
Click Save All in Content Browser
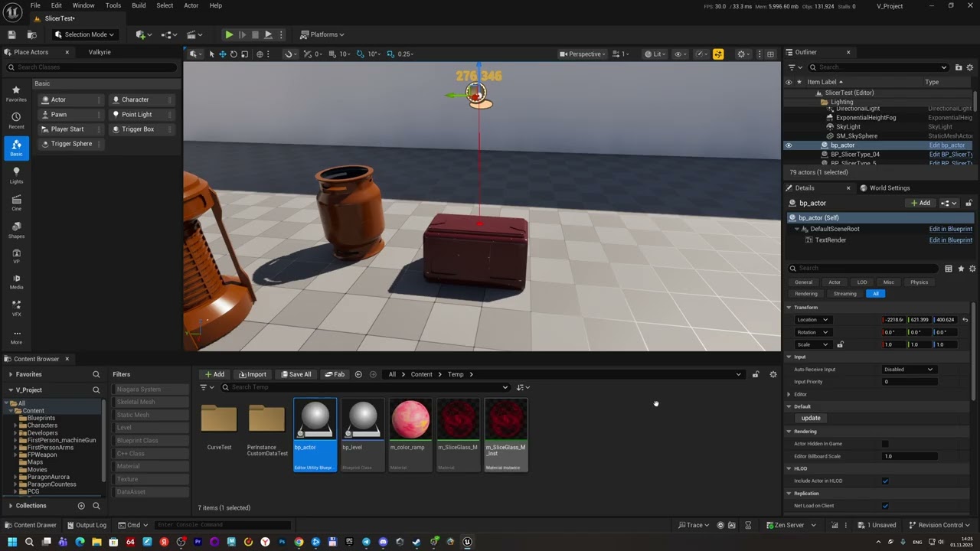(296, 374)
